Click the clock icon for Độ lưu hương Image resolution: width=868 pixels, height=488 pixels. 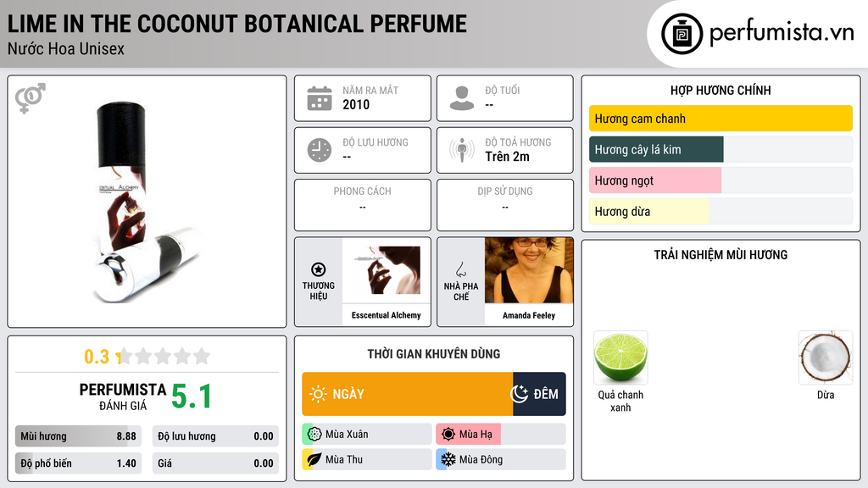[x=320, y=150]
